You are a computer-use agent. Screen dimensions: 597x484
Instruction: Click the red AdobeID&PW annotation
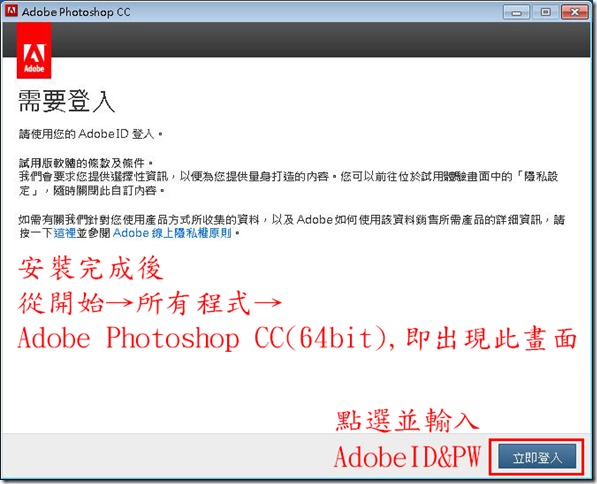pyautogui.click(x=407, y=456)
